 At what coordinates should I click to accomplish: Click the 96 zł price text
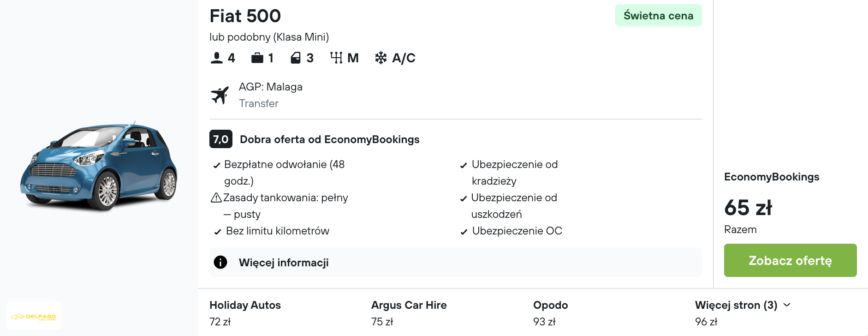pyautogui.click(x=706, y=322)
